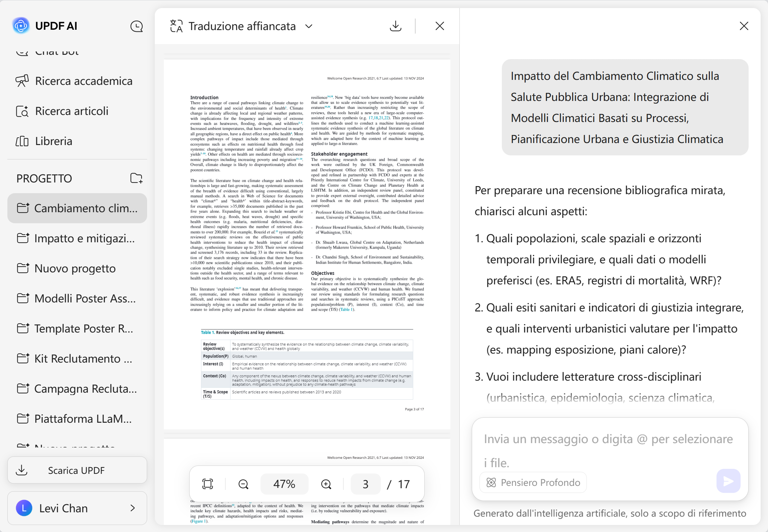The image size is (768, 532).
Task: Zoom in with magnifier plus icon
Action: pyautogui.click(x=326, y=484)
